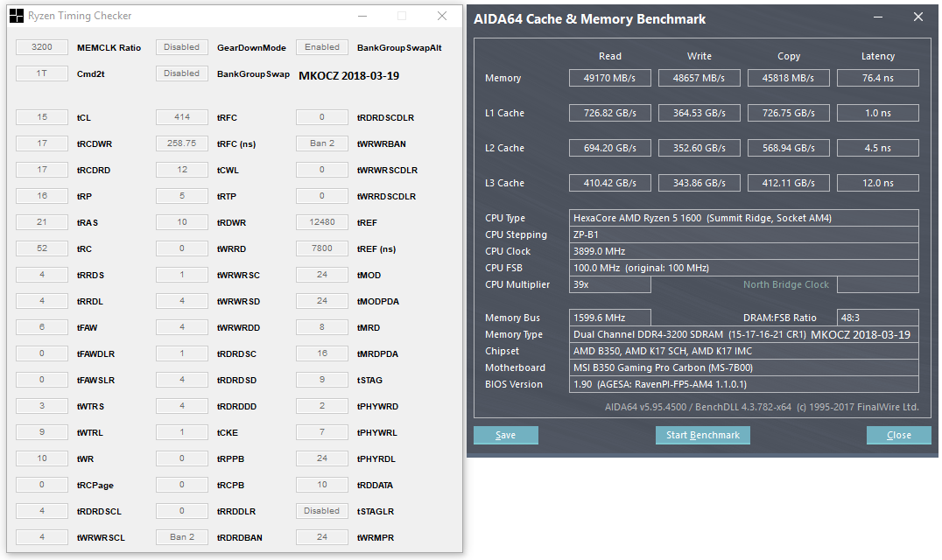Viewport: 942px width, 560px height.
Task: Click the tREF value 12480
Action: (x=322, y=222)
